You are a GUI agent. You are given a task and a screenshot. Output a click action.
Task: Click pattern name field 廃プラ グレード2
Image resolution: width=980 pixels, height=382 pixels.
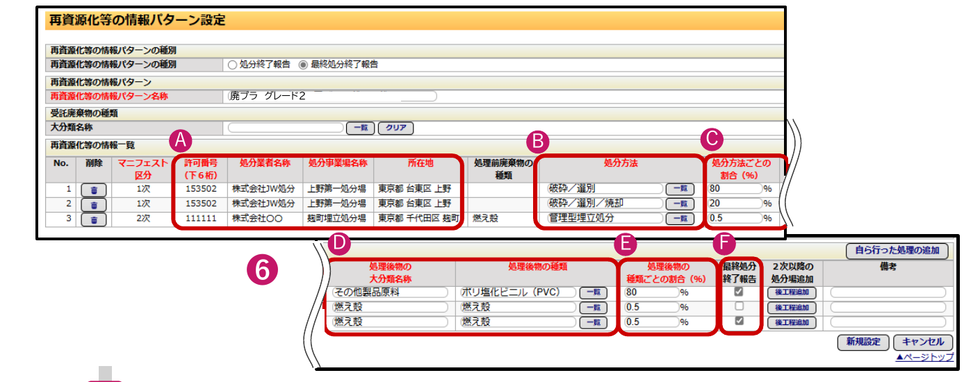click(x=332, y=97)
